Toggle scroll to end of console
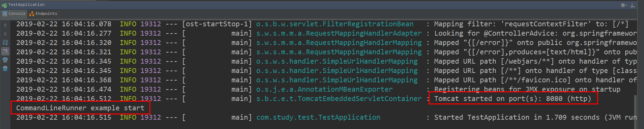Screen dimensions: 644x129 [5, 51]
